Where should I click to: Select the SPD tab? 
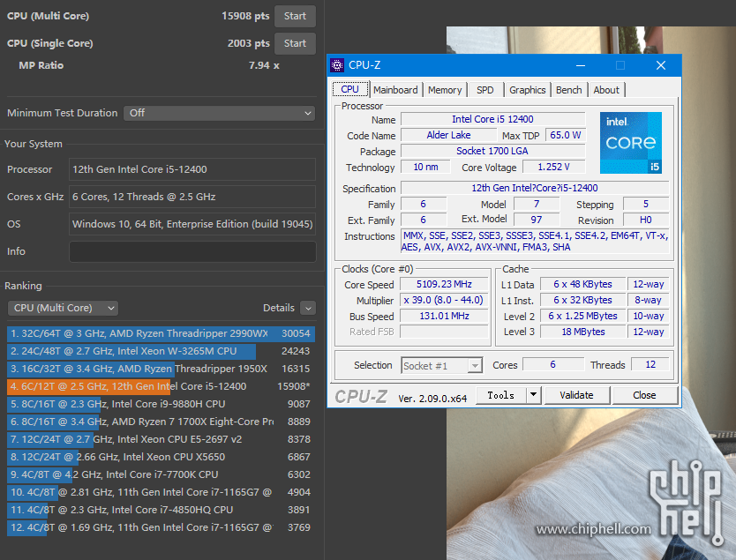click(484, 90)
